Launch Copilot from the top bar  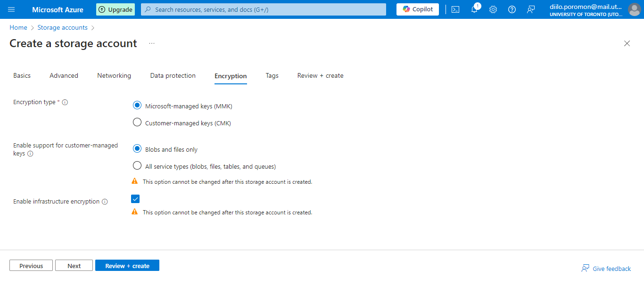tap(417, 9)
